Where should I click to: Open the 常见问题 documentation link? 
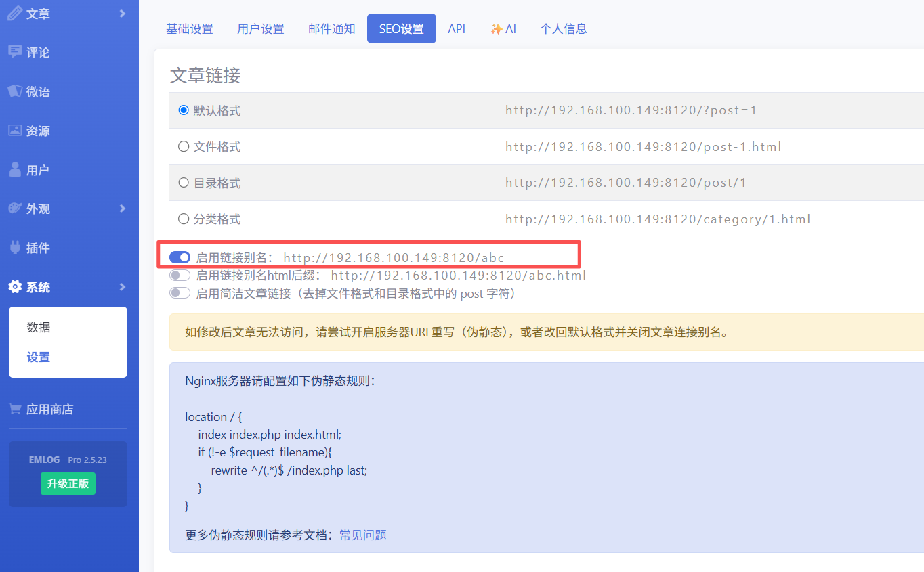363,535
